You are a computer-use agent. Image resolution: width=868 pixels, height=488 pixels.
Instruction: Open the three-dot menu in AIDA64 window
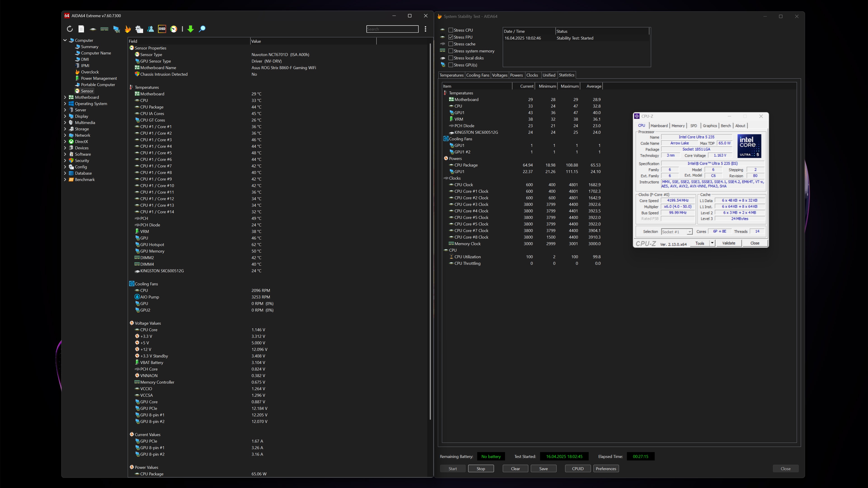[x=426, y=29]
